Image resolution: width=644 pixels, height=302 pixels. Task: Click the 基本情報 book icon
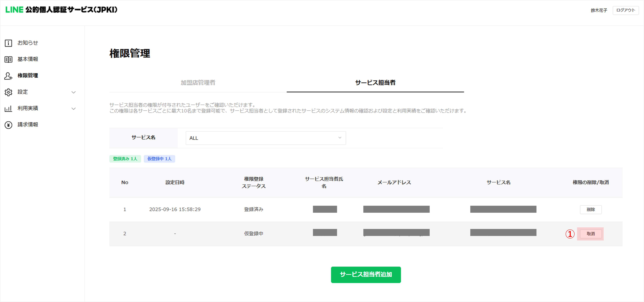pos(8,59)
